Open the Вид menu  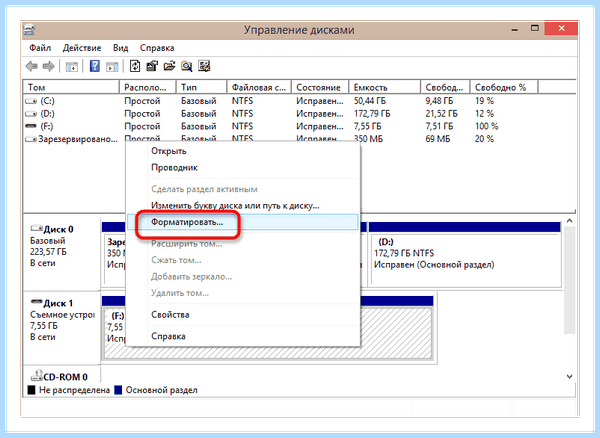pos(121,48)
